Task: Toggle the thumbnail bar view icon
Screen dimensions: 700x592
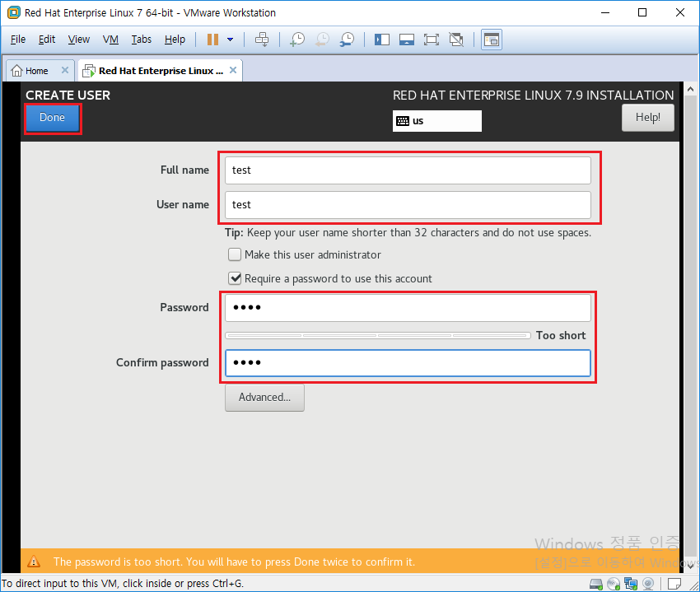Action: 407,40
